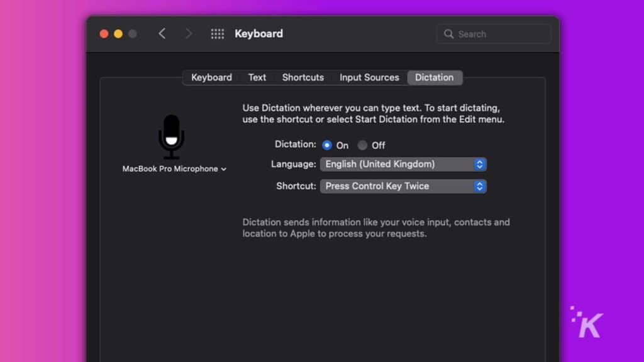Go back with the left arrow

[x=162, y=34]
